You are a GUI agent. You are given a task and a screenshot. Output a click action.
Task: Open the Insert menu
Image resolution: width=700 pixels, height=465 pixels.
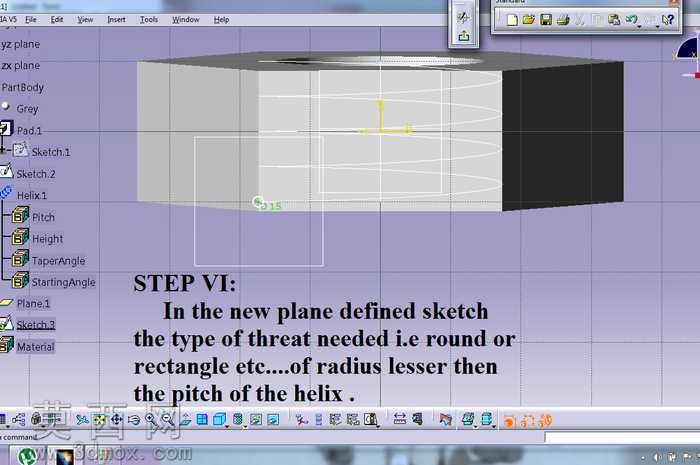[x=116, y=20]
